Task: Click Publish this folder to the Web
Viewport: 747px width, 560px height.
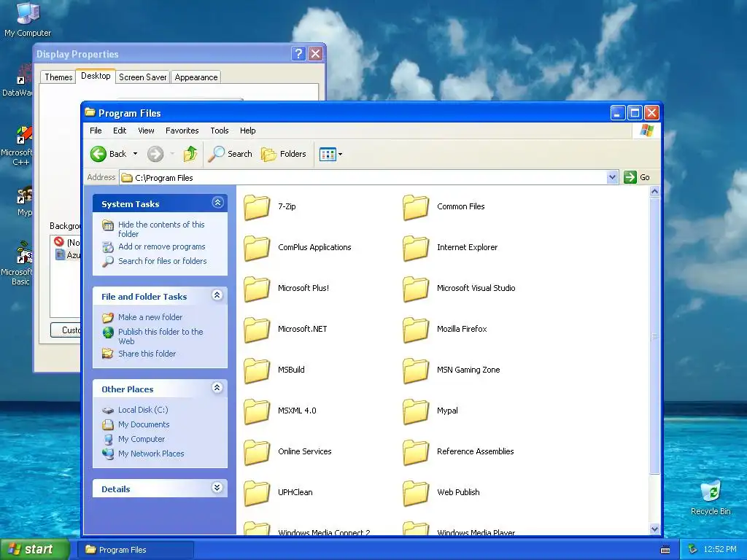Action: (x=160, y=336)
